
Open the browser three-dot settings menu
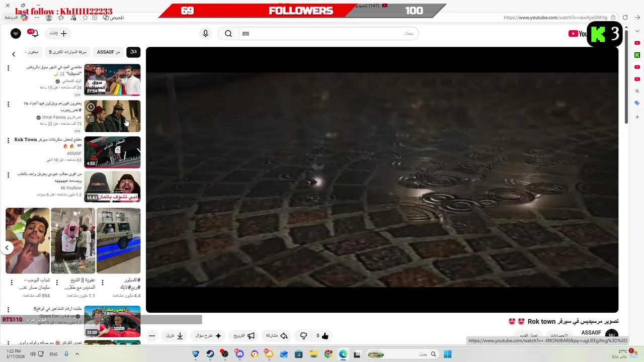coord(37,18)
